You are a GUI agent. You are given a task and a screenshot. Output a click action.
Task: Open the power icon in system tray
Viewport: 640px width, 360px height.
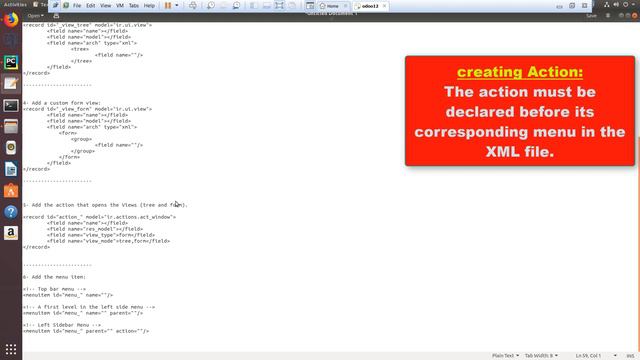point(626,4)
